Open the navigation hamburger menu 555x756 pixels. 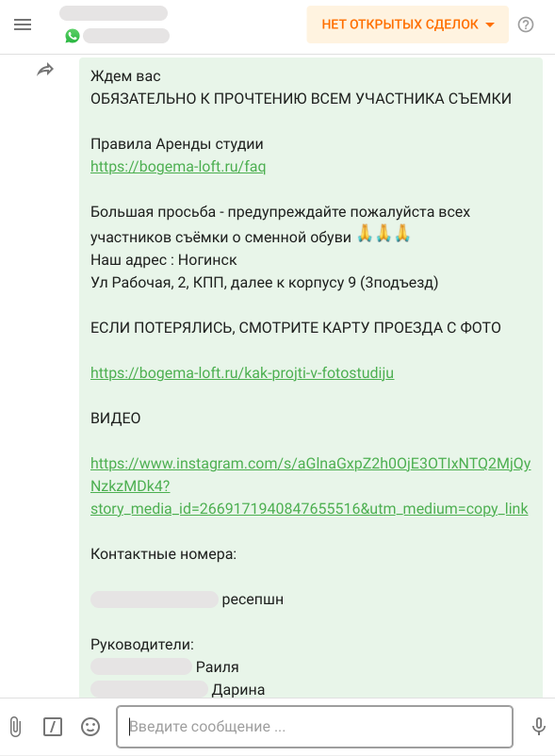pos(23,25)
